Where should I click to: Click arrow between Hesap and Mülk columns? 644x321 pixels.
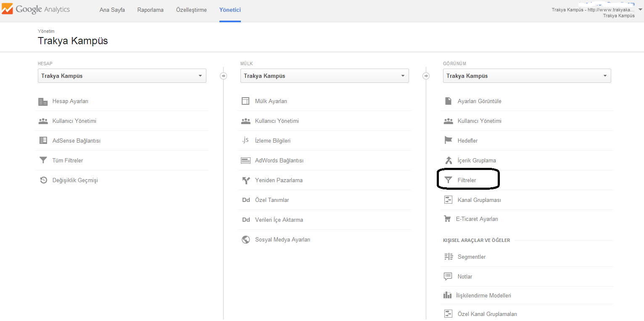(x=223, y=76)
